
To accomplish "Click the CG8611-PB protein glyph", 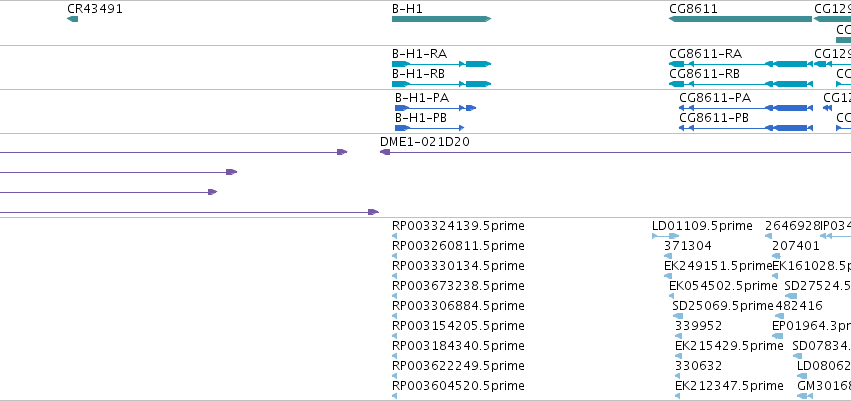I will pos(746,128).
